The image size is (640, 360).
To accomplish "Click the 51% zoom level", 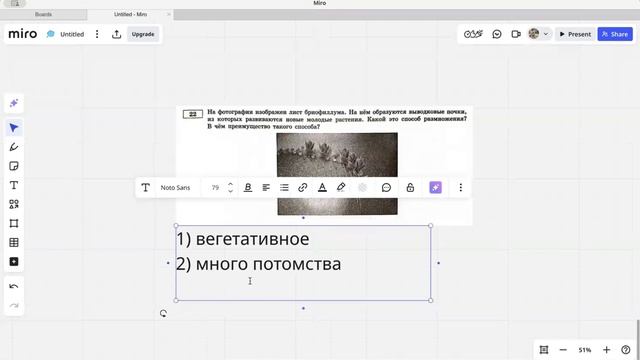I will pos(584,350).
